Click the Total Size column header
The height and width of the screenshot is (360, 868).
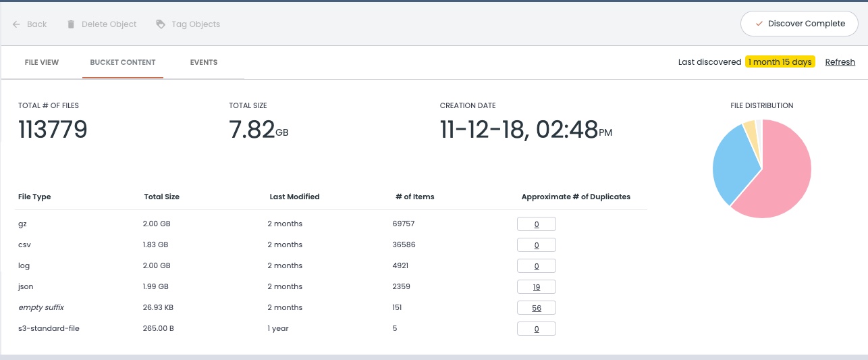pos(162,197)
